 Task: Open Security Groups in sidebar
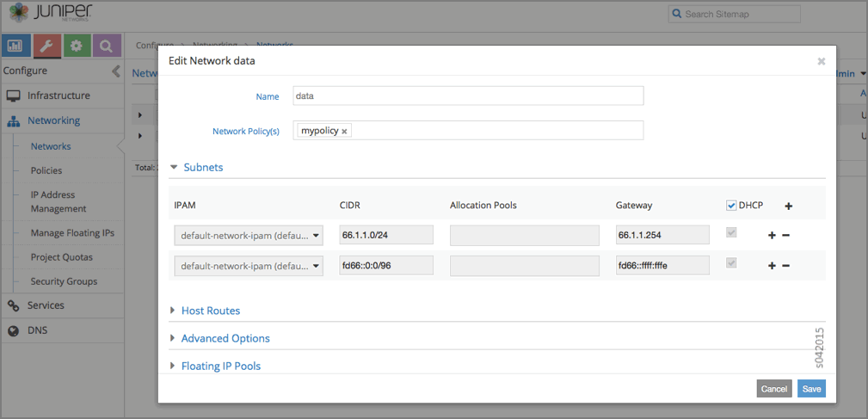pyautogui.click(x=64, y=281)
